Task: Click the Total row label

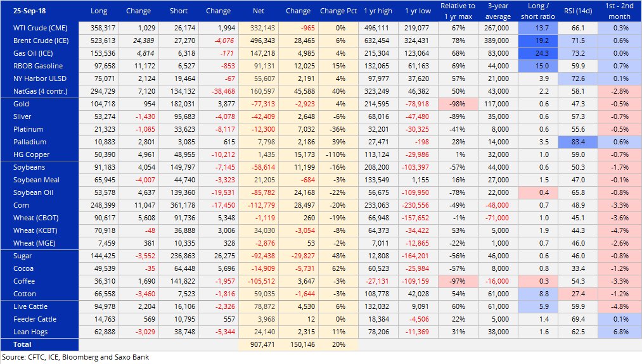Action: coord(22,344)
